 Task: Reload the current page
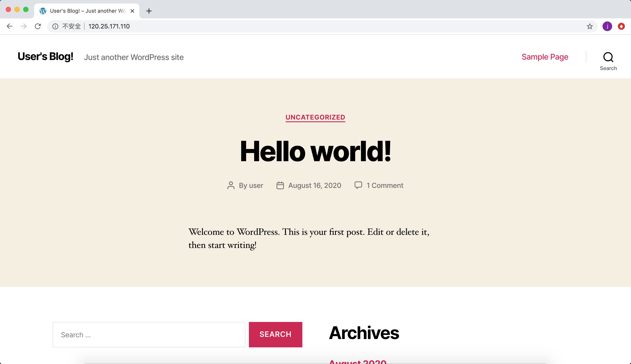38,26
